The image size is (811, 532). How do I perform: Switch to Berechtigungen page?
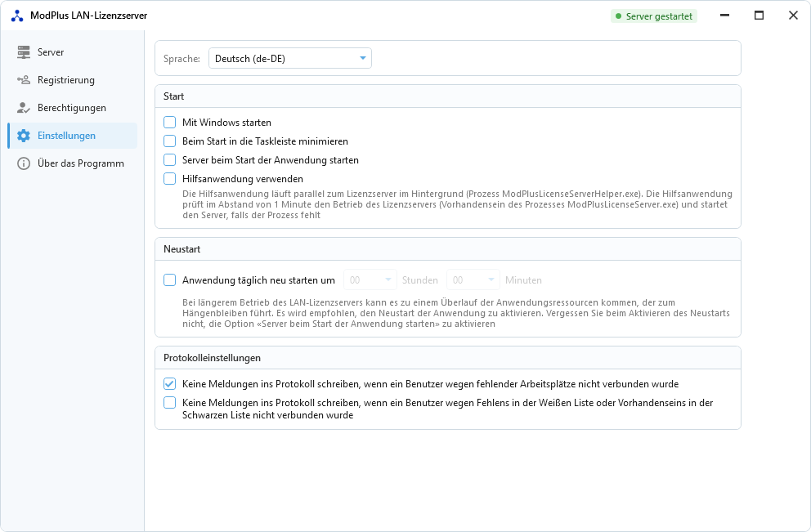73,108
